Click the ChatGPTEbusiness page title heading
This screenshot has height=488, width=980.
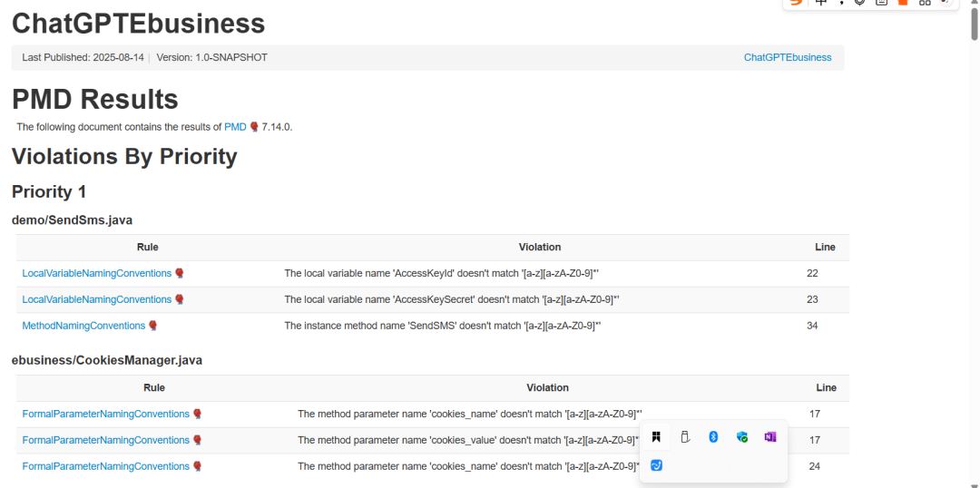[x=138, y=24]
